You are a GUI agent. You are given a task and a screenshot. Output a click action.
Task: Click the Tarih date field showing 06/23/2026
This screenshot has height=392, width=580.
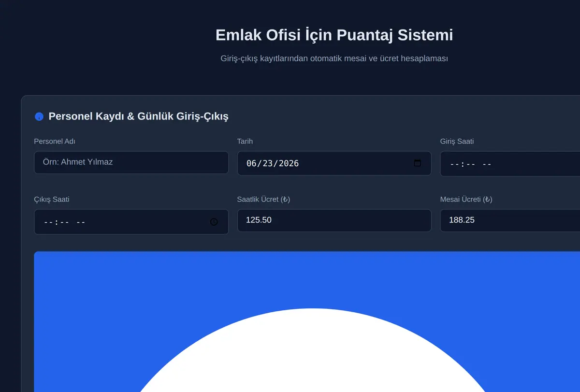coord(334,163)
